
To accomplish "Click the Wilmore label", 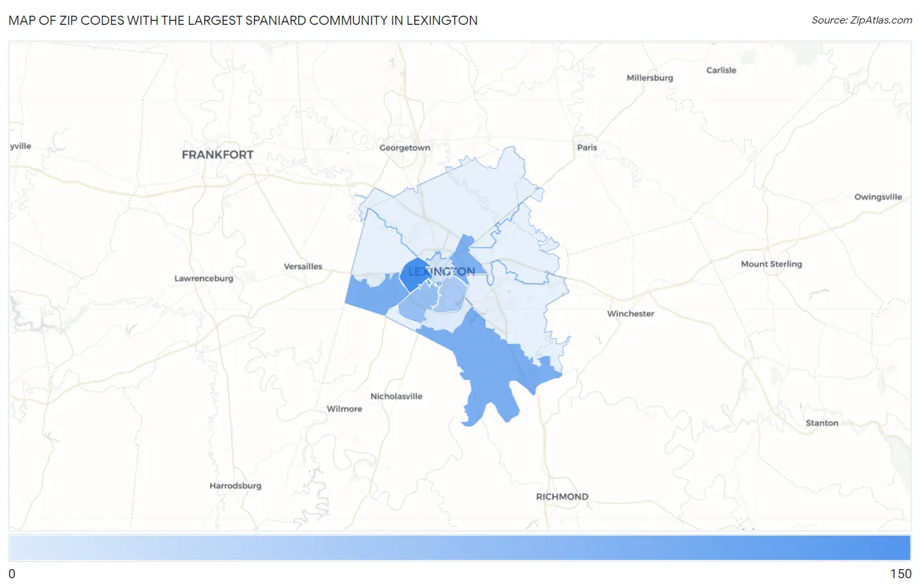I will coord(344,409).
